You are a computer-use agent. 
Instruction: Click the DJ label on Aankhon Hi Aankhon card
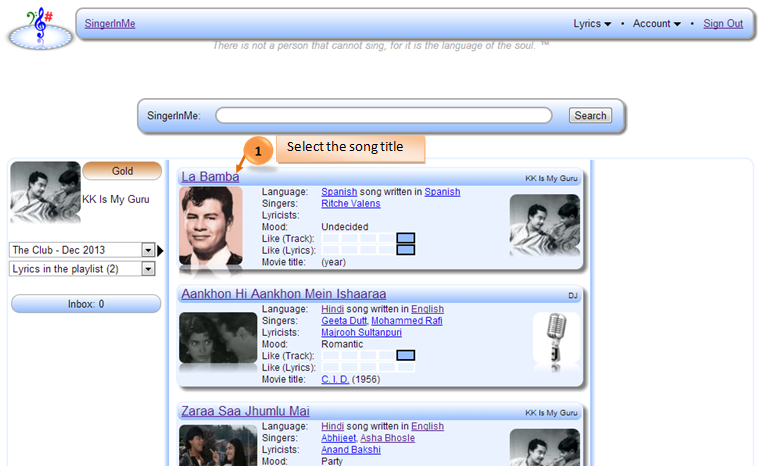point(573,296)
